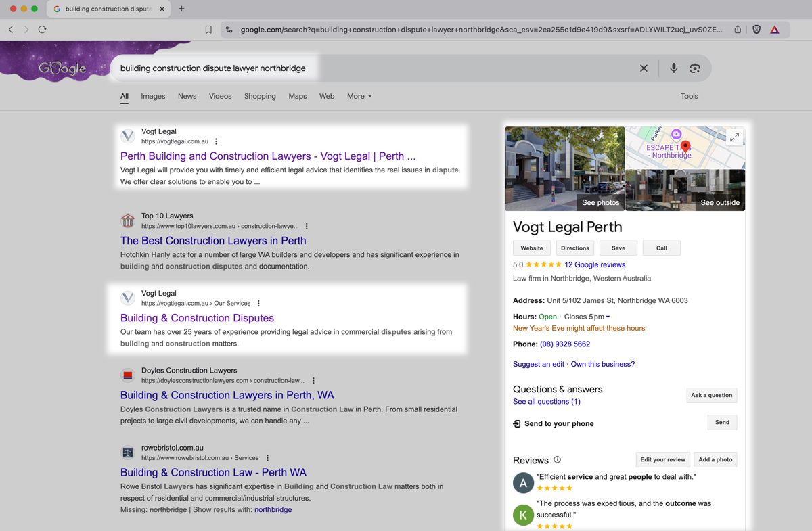Viewport: 812px width, 531px height.
Task: Start a voice search with the microphone icon
Action: point(673,68)
